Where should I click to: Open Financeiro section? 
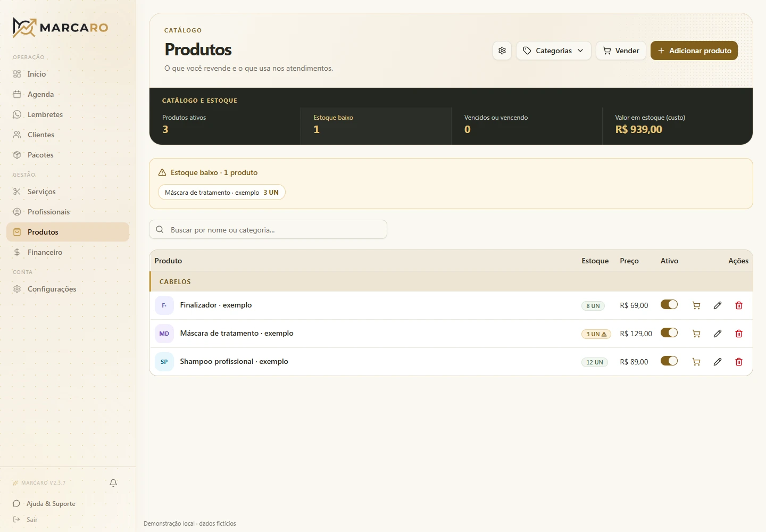68,252
